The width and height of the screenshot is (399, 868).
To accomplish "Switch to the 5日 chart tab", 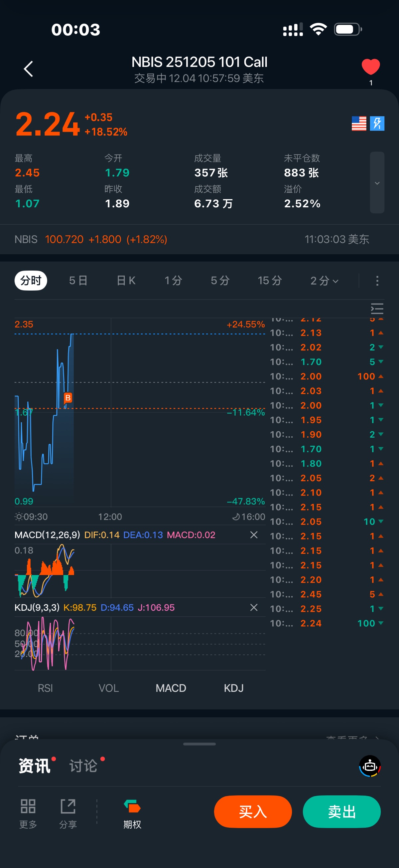I will click(78, 281).
